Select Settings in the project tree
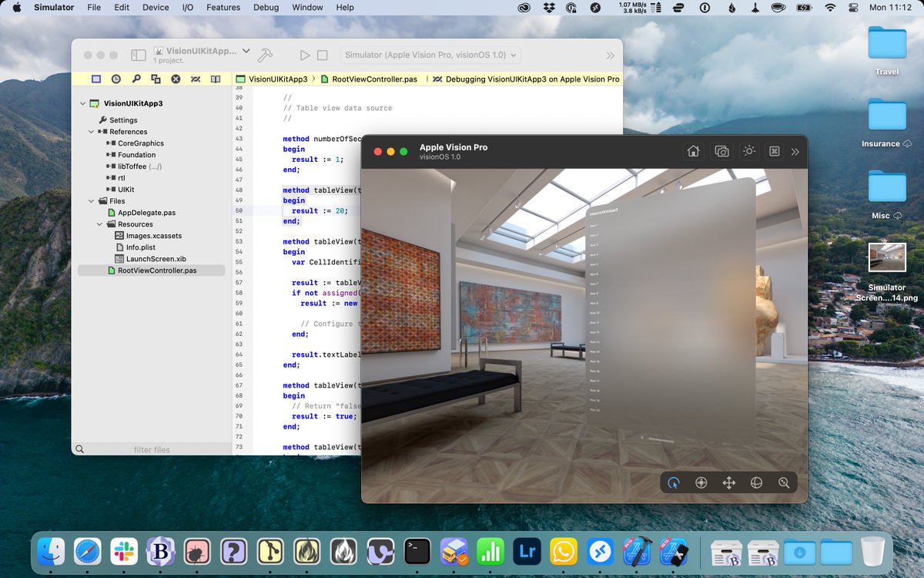The image size is (924, 578). click(x=123, y=120)
